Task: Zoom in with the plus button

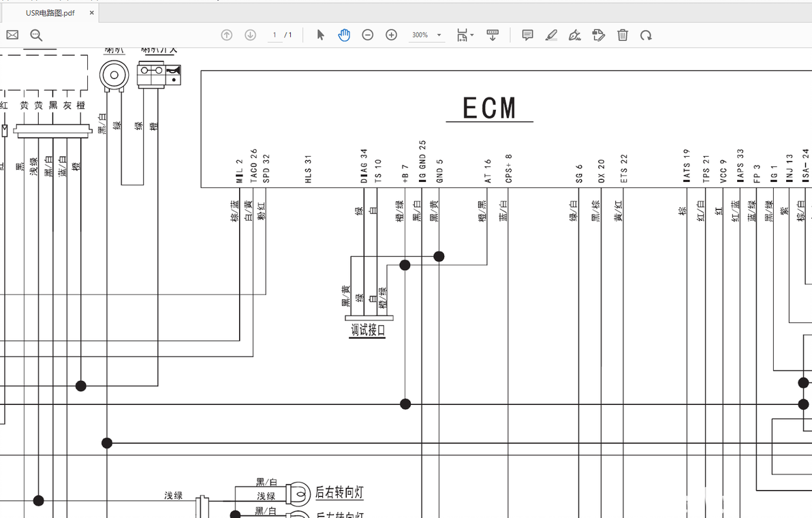Action: pyautogui.click(x=392, y=35)
